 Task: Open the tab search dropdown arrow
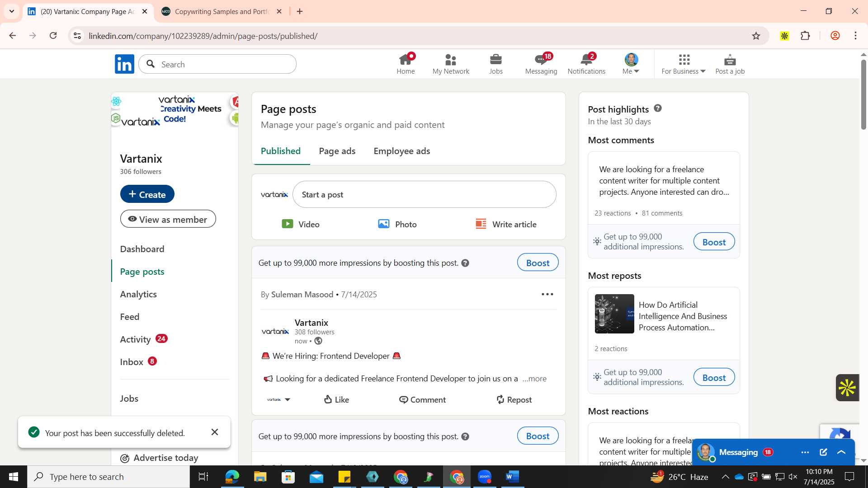pos(12,11)
